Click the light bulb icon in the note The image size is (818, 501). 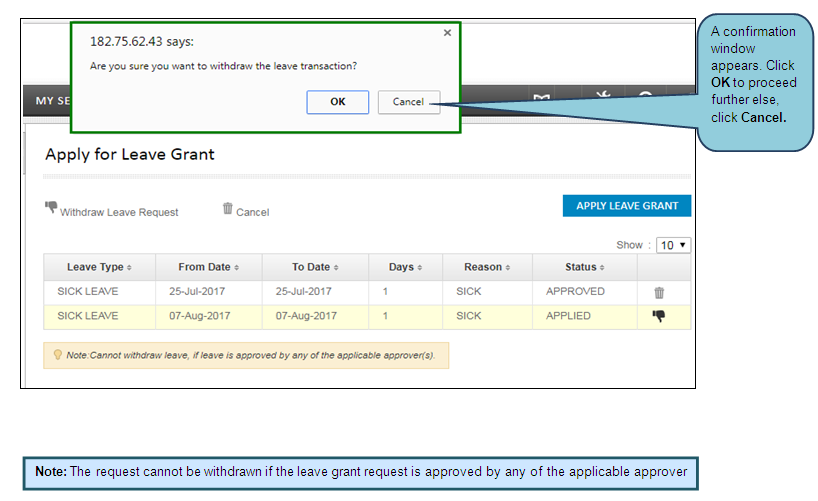[58, 355]
